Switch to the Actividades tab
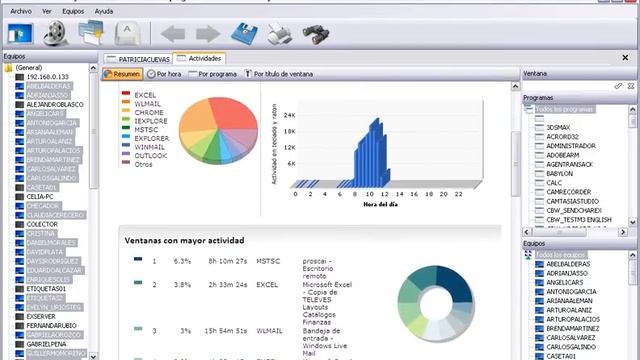 [199, 59]
